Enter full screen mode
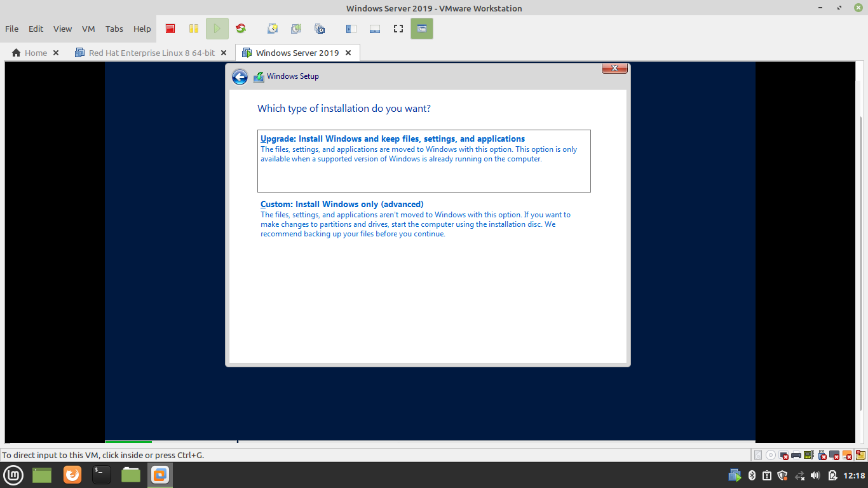This screenshot has height=488, width=868. pos(398,29)
